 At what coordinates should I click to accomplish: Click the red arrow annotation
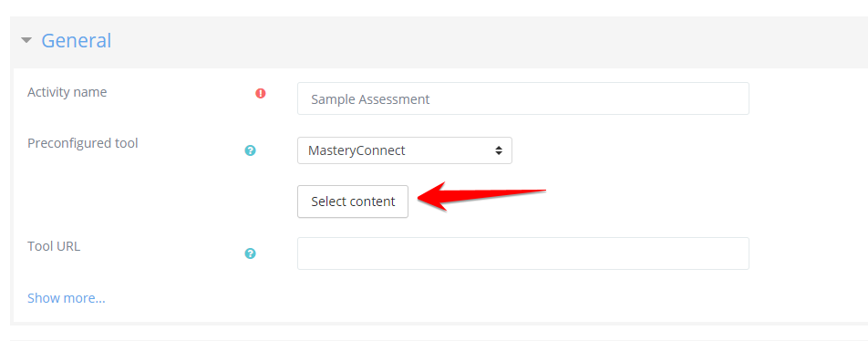(x=481, y=195)
